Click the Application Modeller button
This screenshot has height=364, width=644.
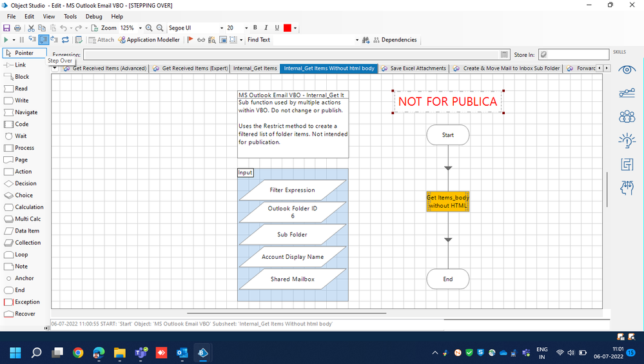[x=149, y=40]
